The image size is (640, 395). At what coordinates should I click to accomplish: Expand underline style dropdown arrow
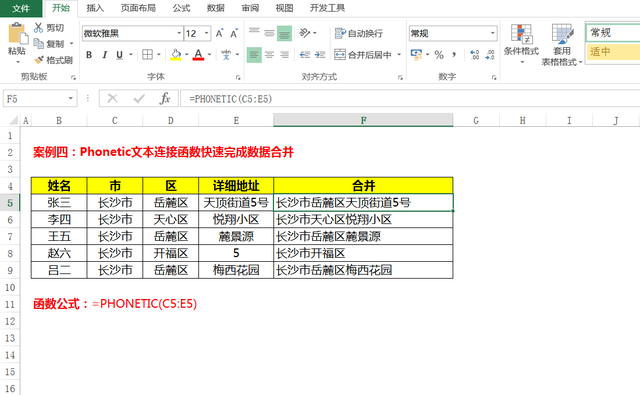(x=131, y=55)
